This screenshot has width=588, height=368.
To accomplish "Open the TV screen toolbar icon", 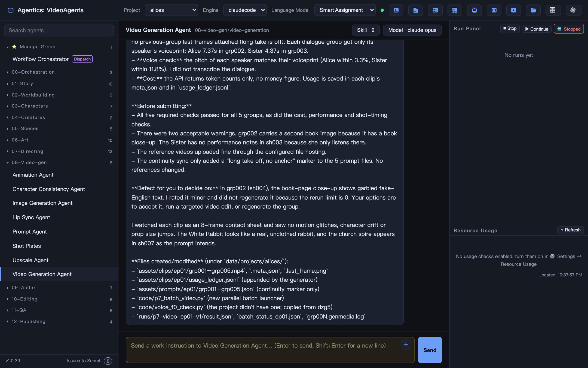I will coord(474,10).
